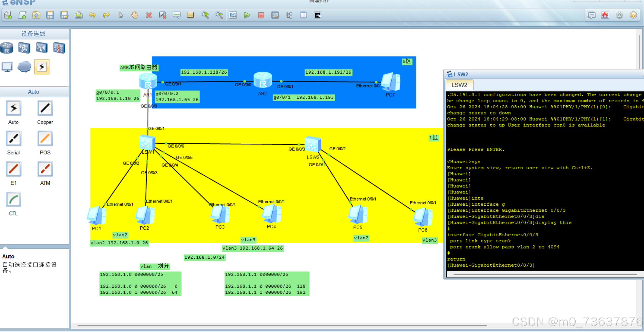This screenshot has height=332, width=644.
Task: Click the canvas horizontal scrollbar
Action: pyautogui.click(x=282, y=325)
